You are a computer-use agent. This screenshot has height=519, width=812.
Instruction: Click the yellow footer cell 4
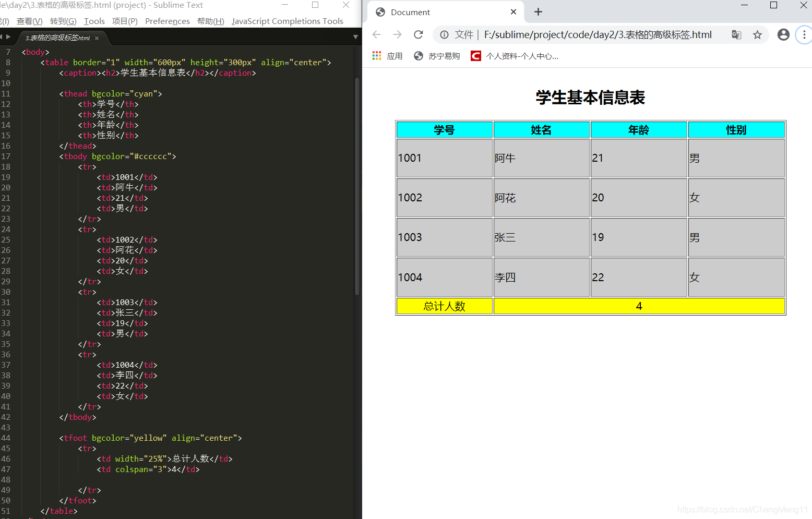639,306
